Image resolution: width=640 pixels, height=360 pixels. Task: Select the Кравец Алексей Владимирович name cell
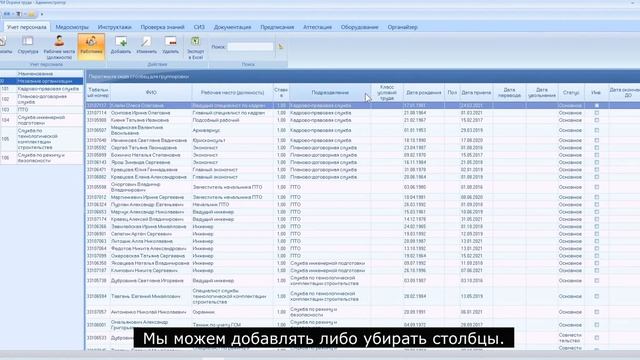[151, 219]
